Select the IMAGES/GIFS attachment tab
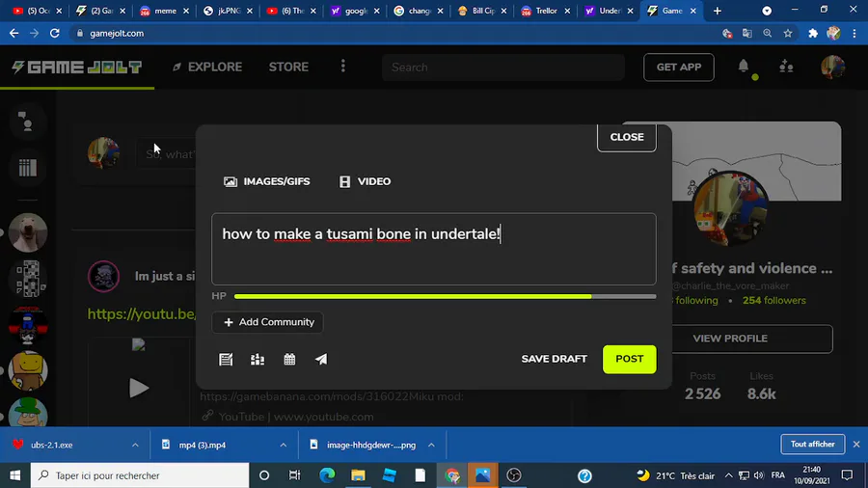The image size is (868, 488). [x=267, y=181]
